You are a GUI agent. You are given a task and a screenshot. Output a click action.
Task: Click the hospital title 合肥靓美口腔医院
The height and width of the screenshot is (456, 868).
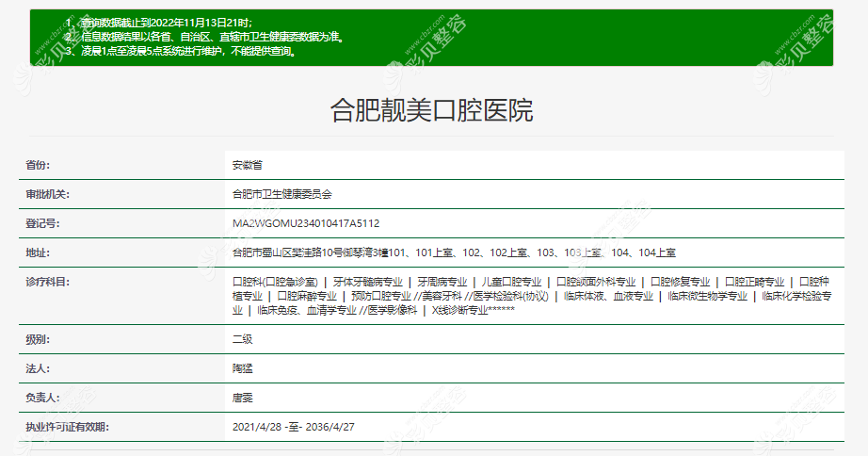(x=432, y=109)
